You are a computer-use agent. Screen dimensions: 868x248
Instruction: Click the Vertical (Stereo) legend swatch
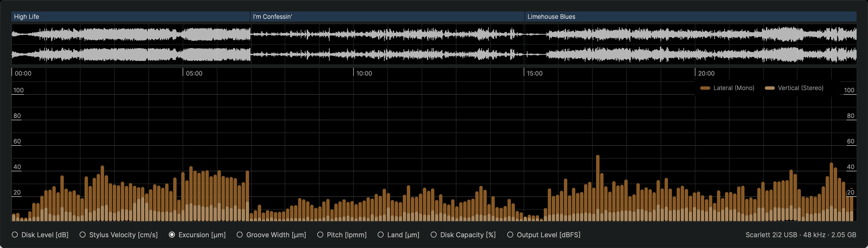[770, 88]
